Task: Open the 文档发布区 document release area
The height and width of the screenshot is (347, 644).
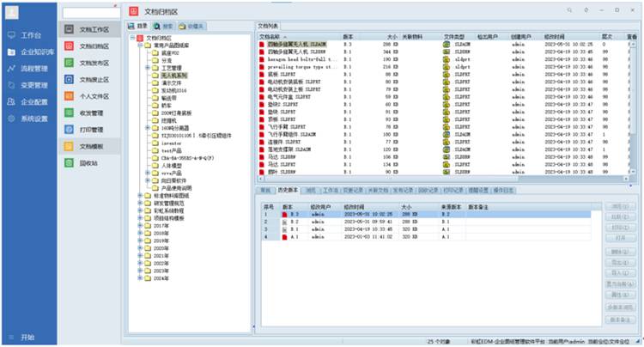Action: click(x=93, y=63)
